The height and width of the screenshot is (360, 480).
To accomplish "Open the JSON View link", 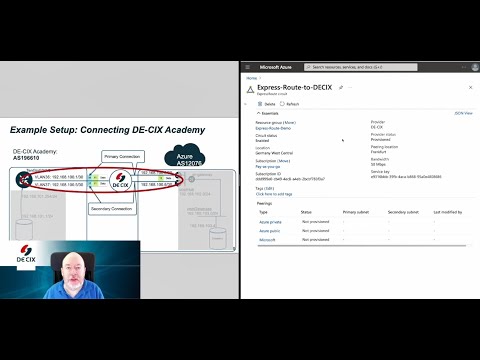I will click(463, 113).
